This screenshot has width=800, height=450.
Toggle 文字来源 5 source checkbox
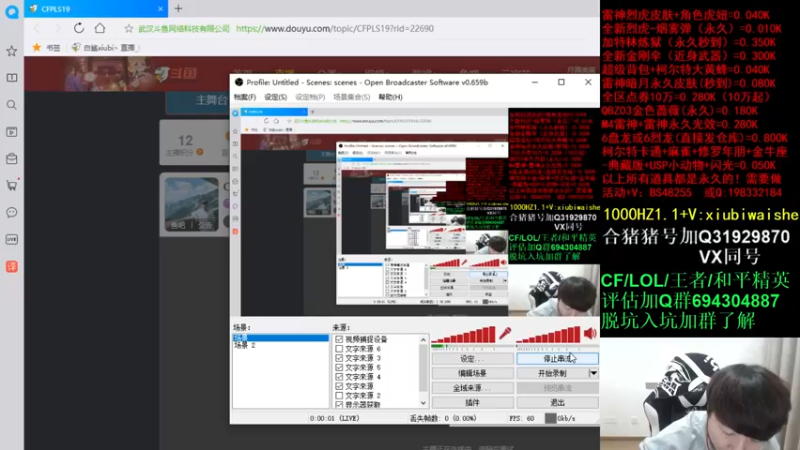pos(339,367)
